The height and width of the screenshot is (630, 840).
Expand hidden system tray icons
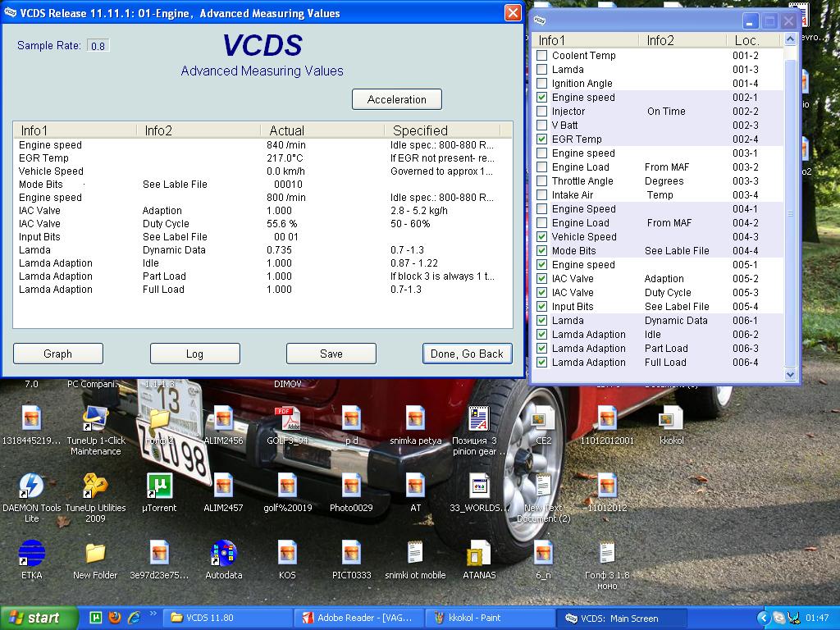(x=763, y=618)
